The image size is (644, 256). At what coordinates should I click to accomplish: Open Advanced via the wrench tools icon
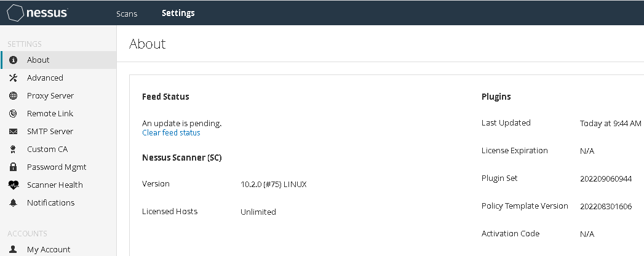pyautogui.click(x=13, y=78)
